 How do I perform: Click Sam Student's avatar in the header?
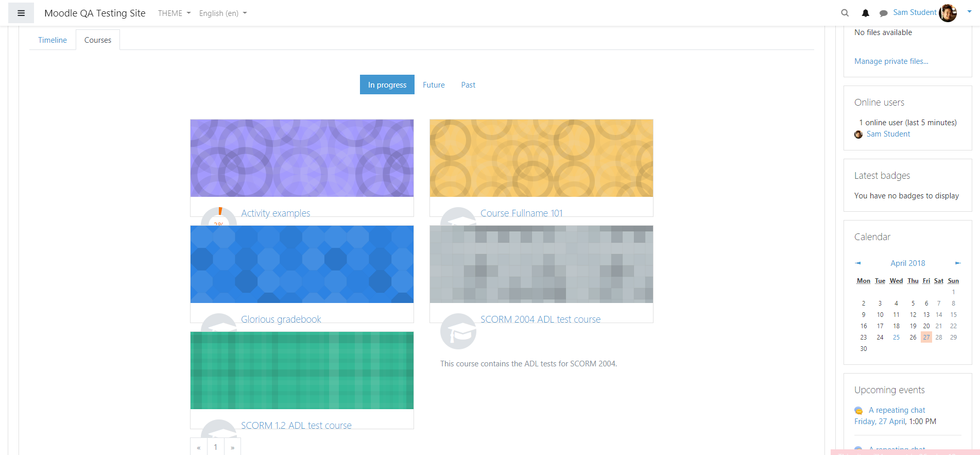point(948,13)
